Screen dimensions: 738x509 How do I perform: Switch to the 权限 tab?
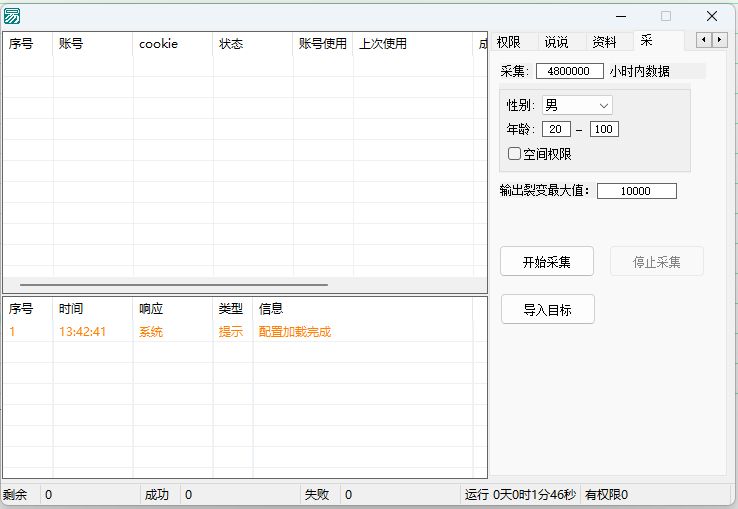508,42
